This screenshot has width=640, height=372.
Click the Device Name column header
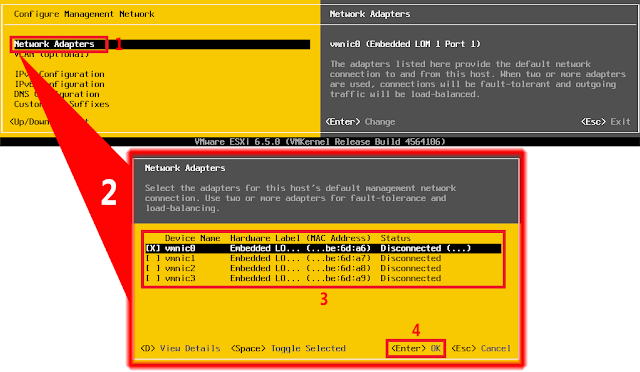click(x=193, y=238)
